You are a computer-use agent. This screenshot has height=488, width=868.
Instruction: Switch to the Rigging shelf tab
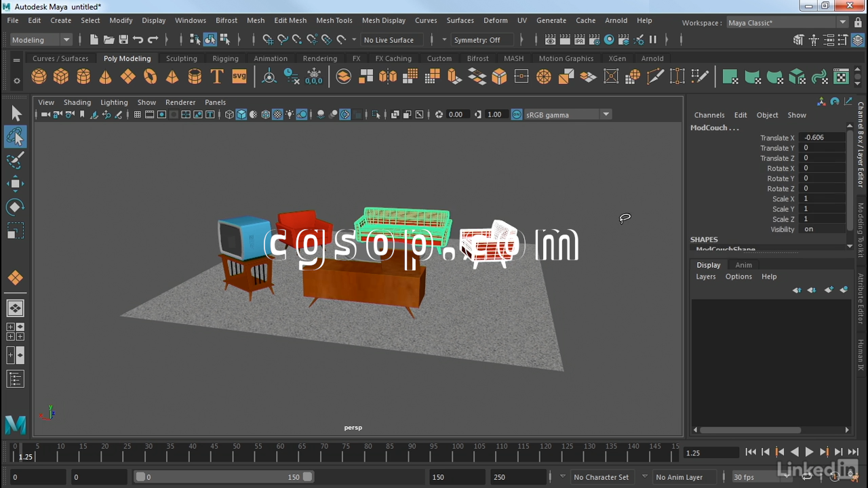(x=225, y=58)
